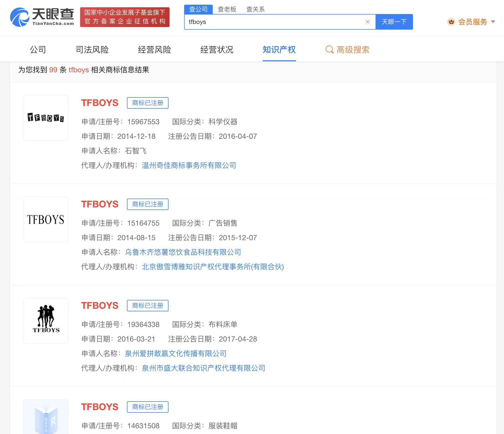504x434 pixels.
Task: Click registration number 14631508
Action: point(143,426)
